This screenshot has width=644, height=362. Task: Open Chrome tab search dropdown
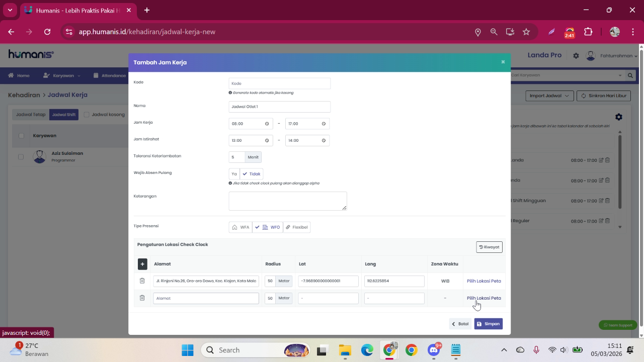pos(10,10)
